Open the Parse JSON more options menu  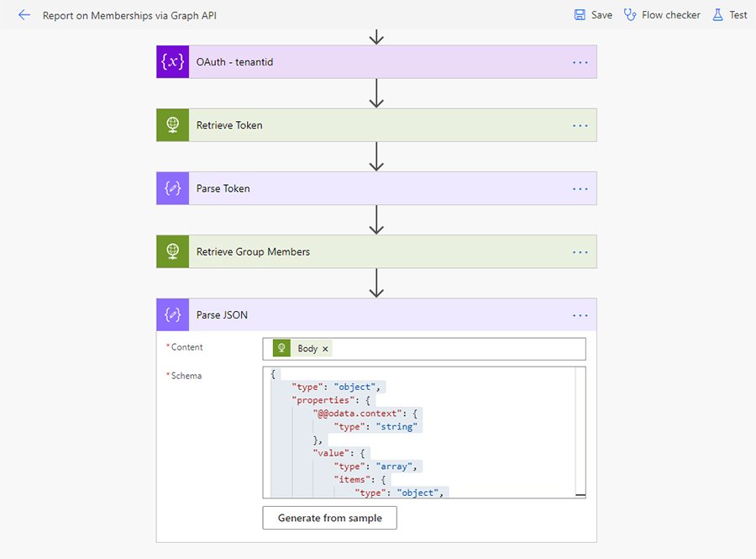580,315
